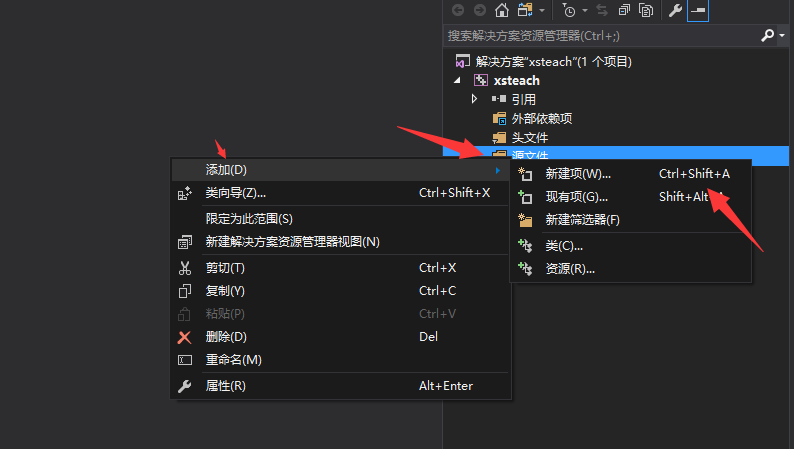Image resolution: width=794 pixels, height=449 pixels.
Task: Click the Home icon in Solution Explorer toolbar
Action: [x=502, y=10]
